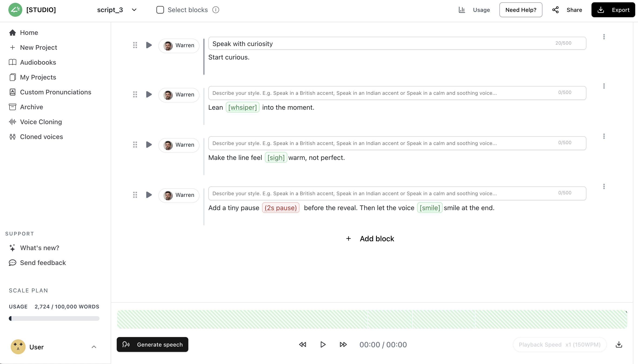Click style field of 'Add a tiny pause' block

(397, 193)
